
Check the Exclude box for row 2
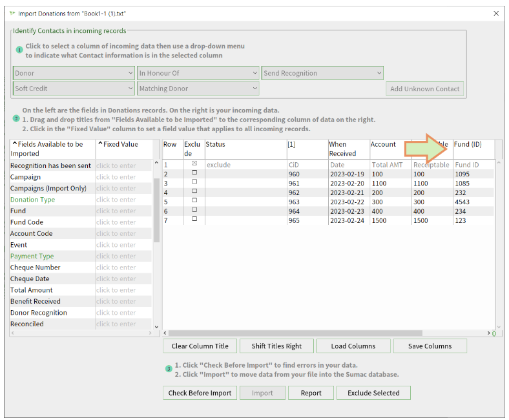[194, 173]
